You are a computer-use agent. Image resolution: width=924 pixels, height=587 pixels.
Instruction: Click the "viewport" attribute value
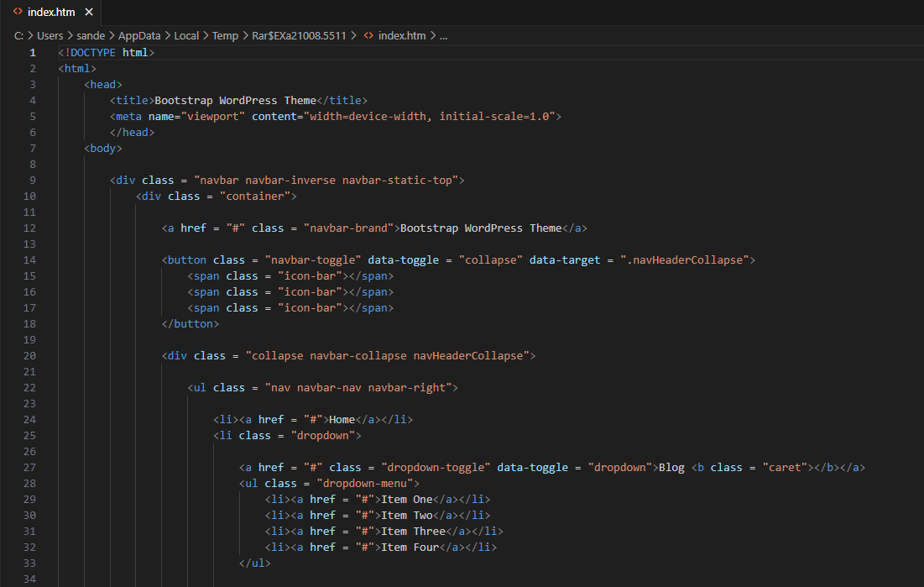click(212, 116)
